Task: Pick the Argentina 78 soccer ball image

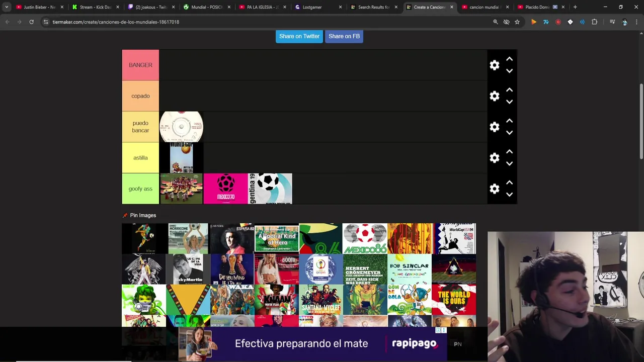Action: (270, 189)
